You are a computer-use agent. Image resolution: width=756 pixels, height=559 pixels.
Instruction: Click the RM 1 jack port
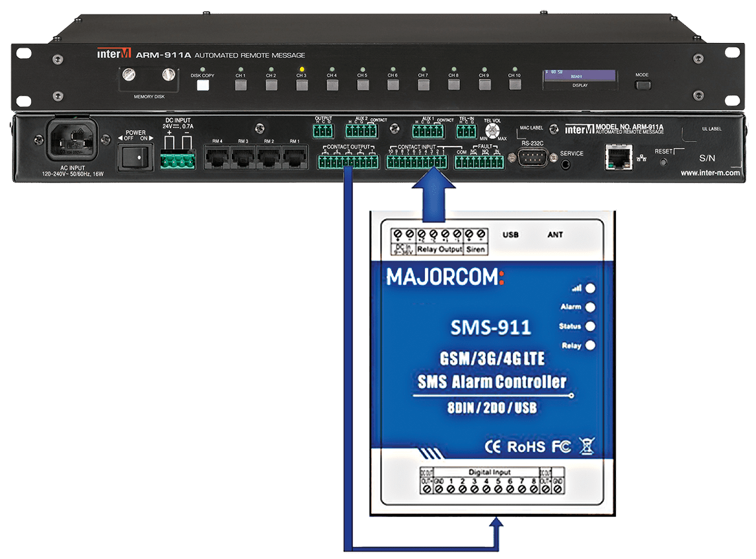[x=294, y=159]
